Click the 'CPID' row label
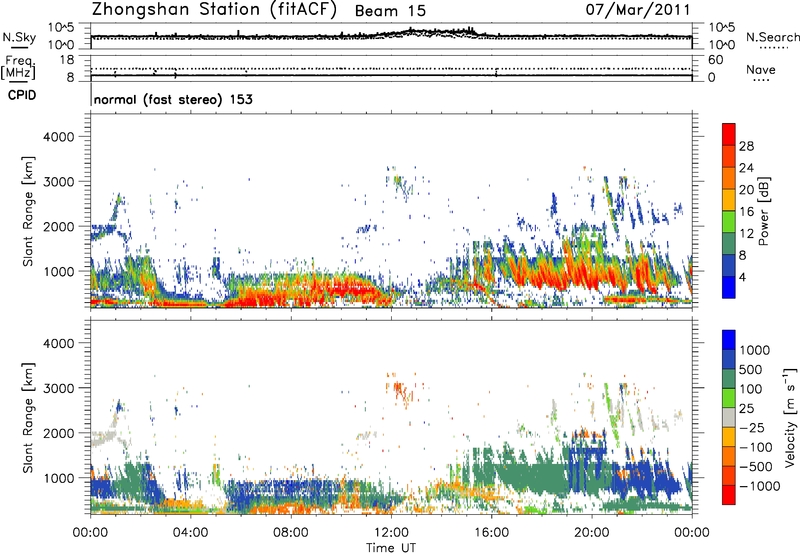The height and width of the screenshot is (554, 800). pyautogui.click(x=22, y=95)
